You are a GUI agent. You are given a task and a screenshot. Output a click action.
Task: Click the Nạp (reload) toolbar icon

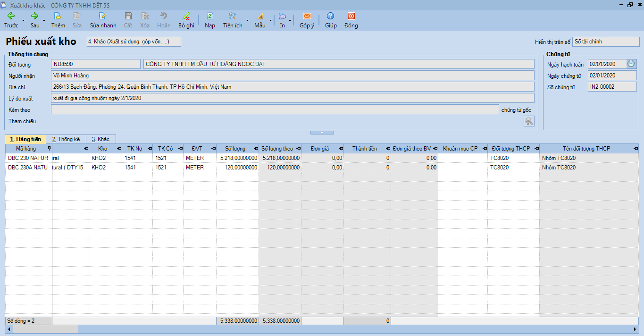210,20
